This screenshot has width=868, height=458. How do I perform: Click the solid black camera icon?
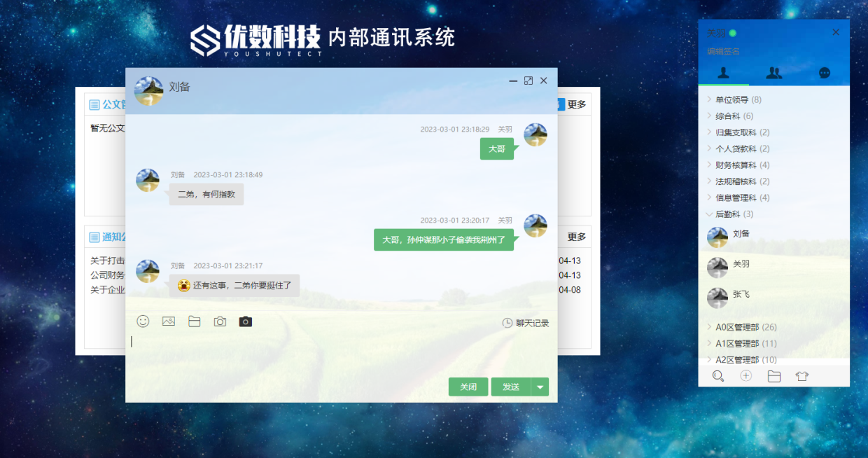pos(245,321)
